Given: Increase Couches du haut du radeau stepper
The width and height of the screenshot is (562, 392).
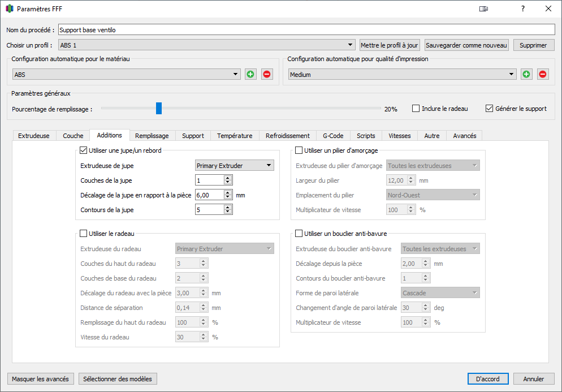Looking at the screenshot, I should pyautogui.click(x=203, y=261).
